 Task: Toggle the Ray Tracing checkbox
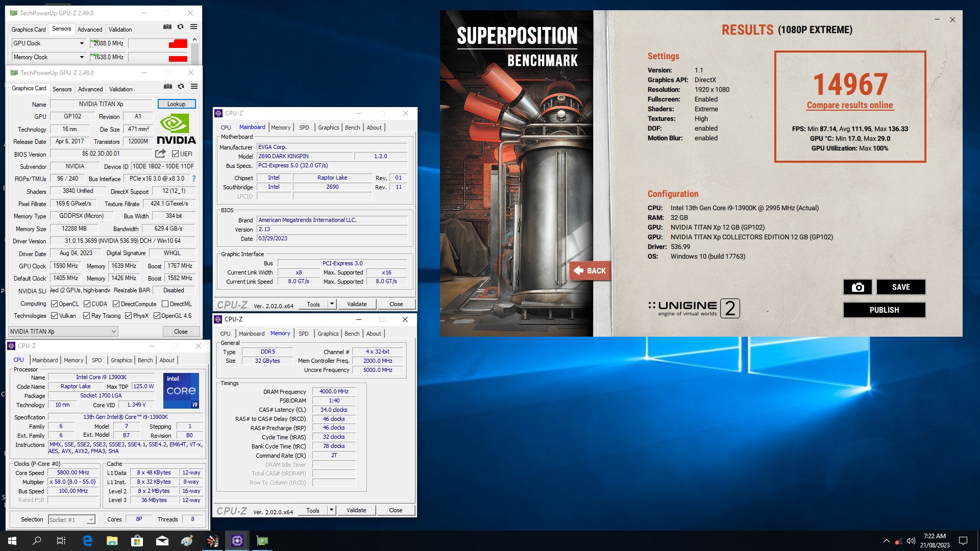pyautogui.click(x=87, y=316)
